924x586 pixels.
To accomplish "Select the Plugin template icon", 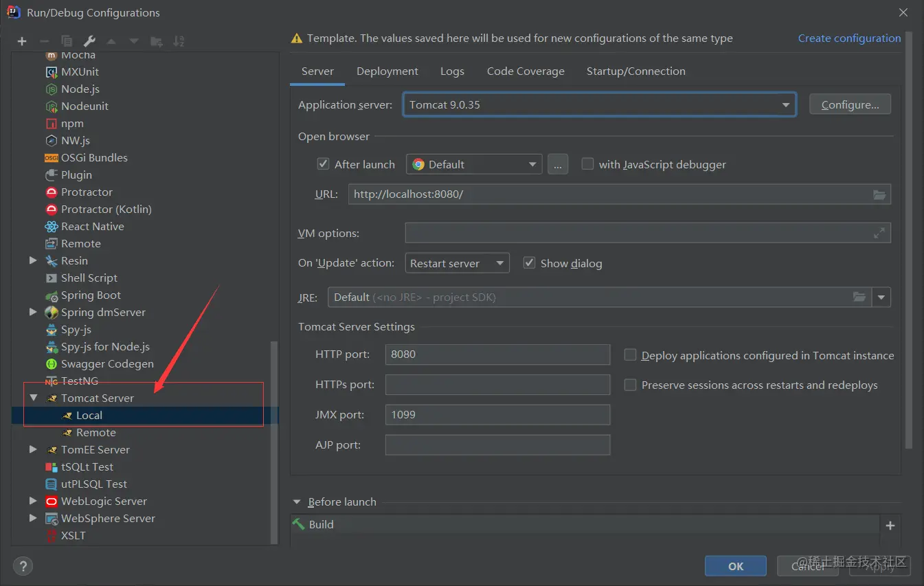I will pyautogui.click(x=51, y=175).
